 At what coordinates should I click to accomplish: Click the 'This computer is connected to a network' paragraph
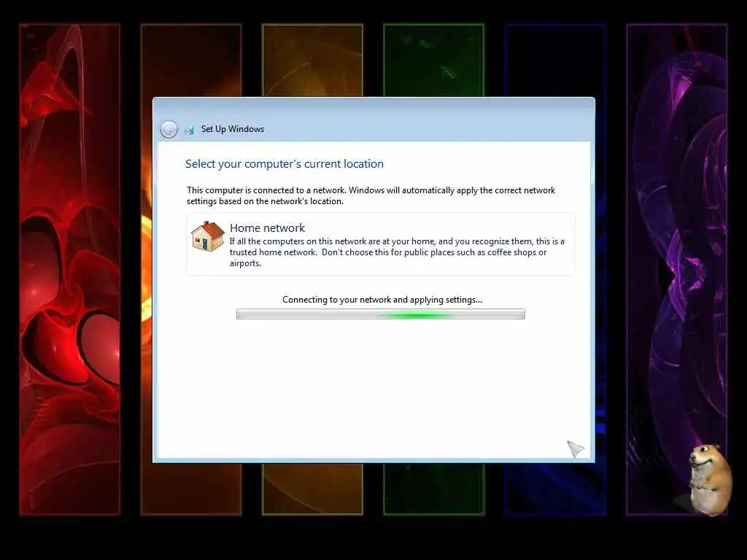coord(371,195)
